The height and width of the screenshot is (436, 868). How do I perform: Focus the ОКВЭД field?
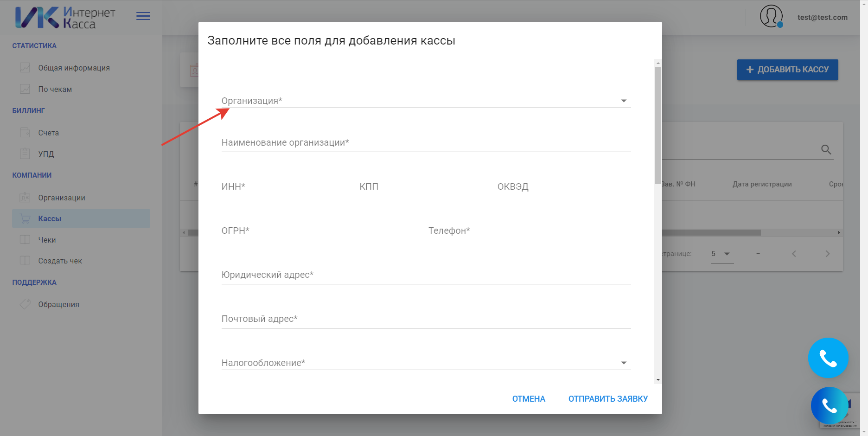(x=564, y=186)
